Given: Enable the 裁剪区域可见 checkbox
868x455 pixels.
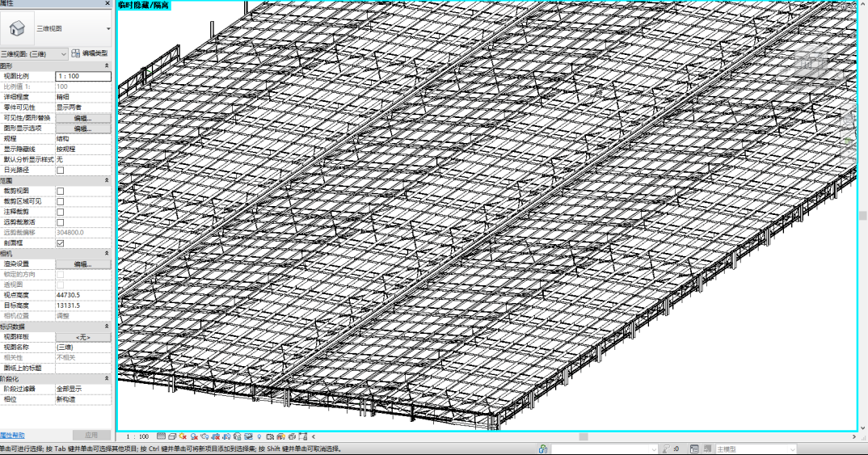Looking at the screenshot, I should click(x=61, y=201).
